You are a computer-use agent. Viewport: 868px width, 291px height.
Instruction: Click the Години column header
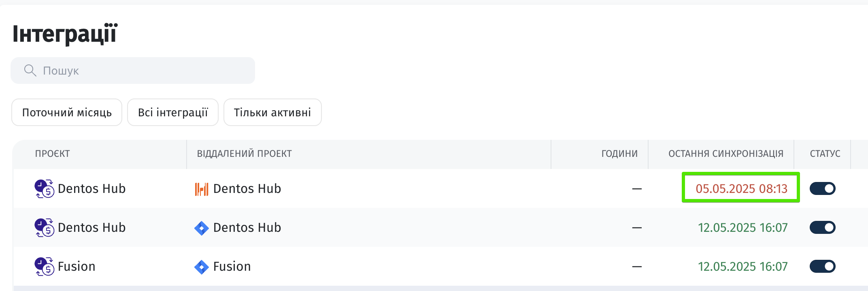point(619,154)
